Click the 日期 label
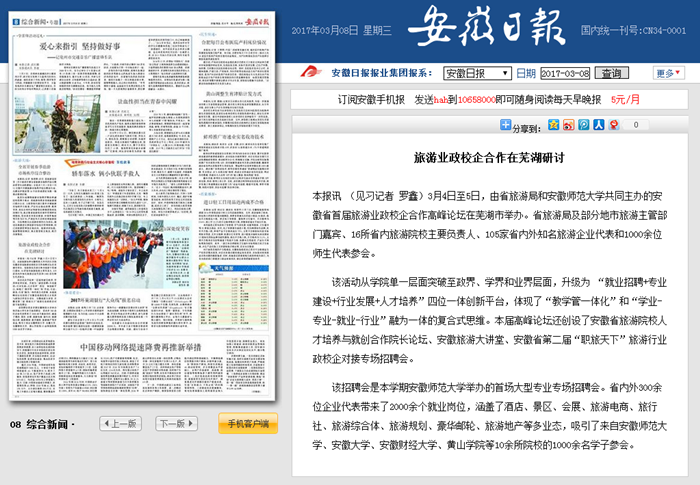The image size is (700, 485). tap(526, 73)
